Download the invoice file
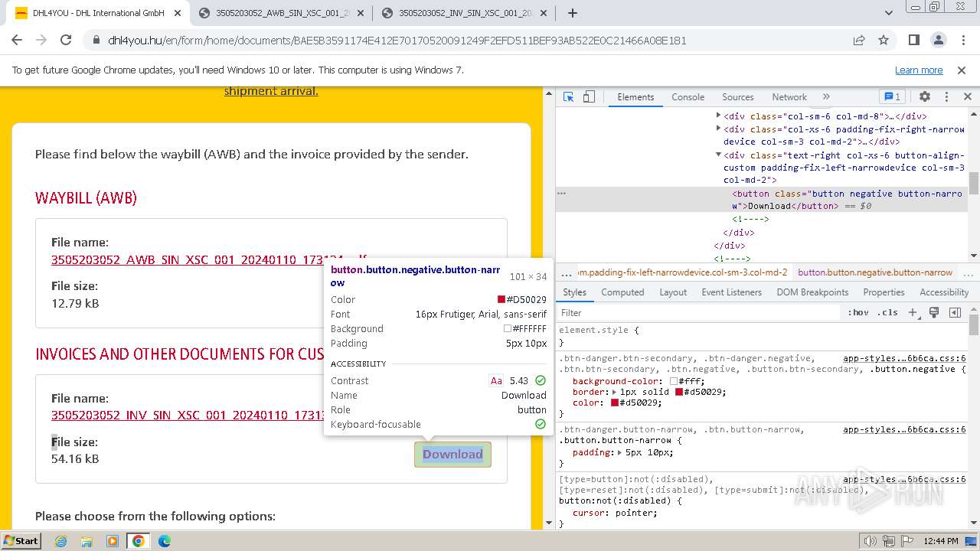This screenshot has height=551, width=980. coord(452,454)
